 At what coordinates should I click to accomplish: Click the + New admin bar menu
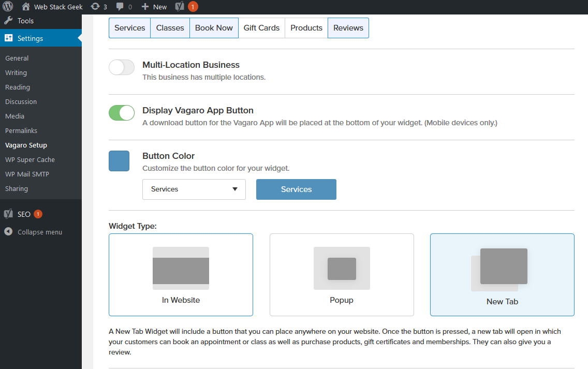(x=154, y=7)
